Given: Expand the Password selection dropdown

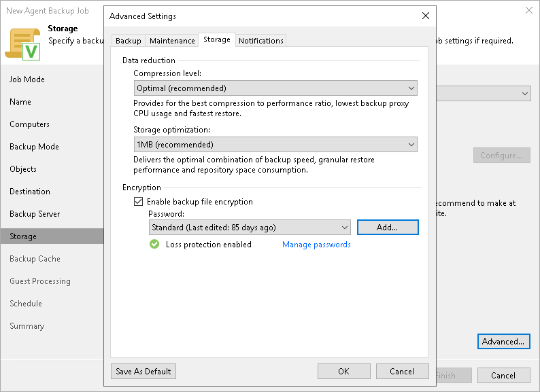Looking at the screenshot, I should (x=250, y=228).
